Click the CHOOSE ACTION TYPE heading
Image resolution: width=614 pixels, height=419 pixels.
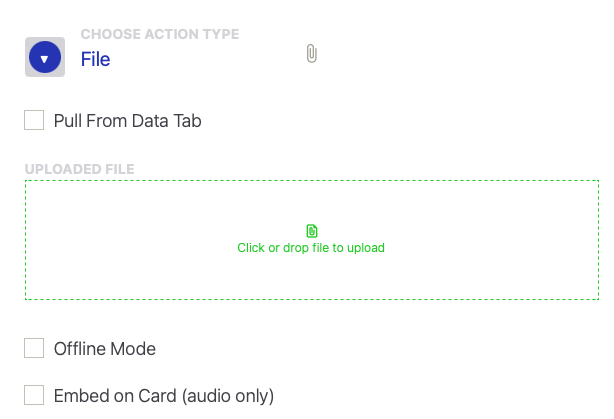[159, 34]
